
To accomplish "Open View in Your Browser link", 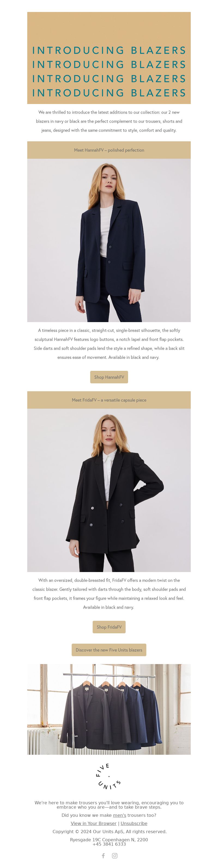I will click(93, 823).
